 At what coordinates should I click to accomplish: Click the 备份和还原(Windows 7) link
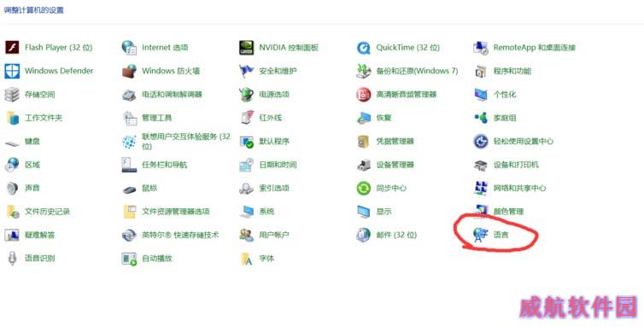417,71
